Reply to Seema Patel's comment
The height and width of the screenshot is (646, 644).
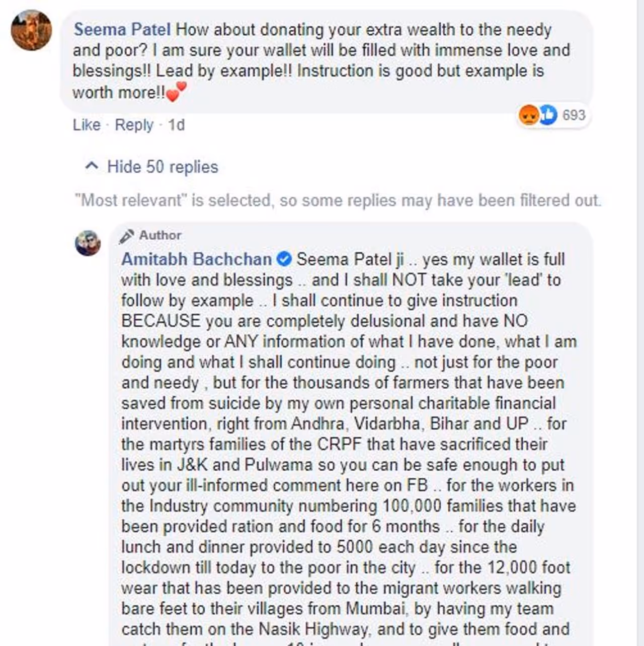pyautogui.click(x=134, y=125)
